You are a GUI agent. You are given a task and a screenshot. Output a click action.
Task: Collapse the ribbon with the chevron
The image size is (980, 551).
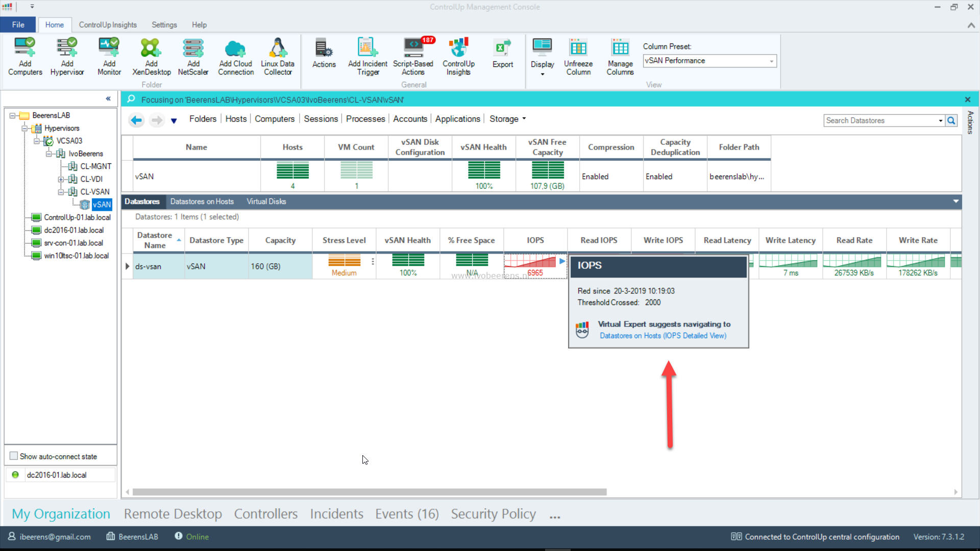[971, 25]
